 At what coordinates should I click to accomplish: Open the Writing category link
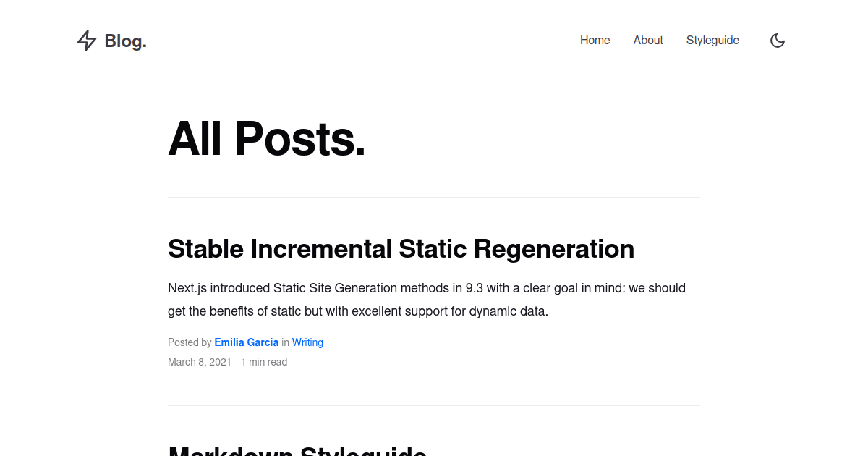307,342
